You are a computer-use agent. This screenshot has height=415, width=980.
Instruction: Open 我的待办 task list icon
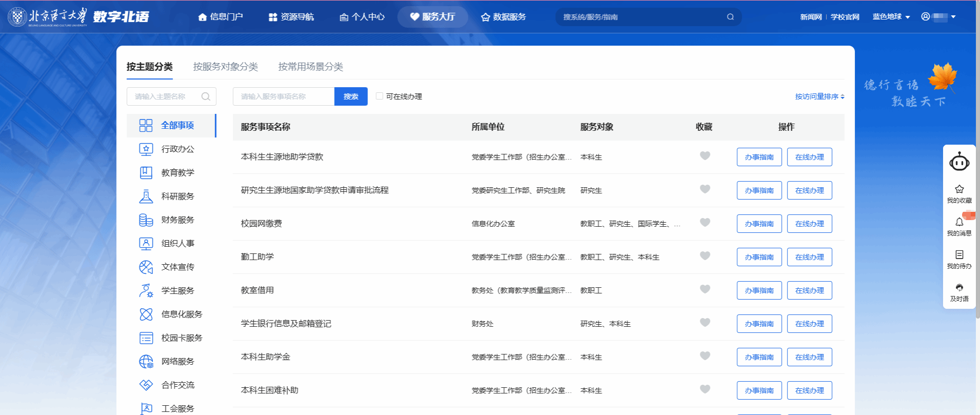[959, 255]
